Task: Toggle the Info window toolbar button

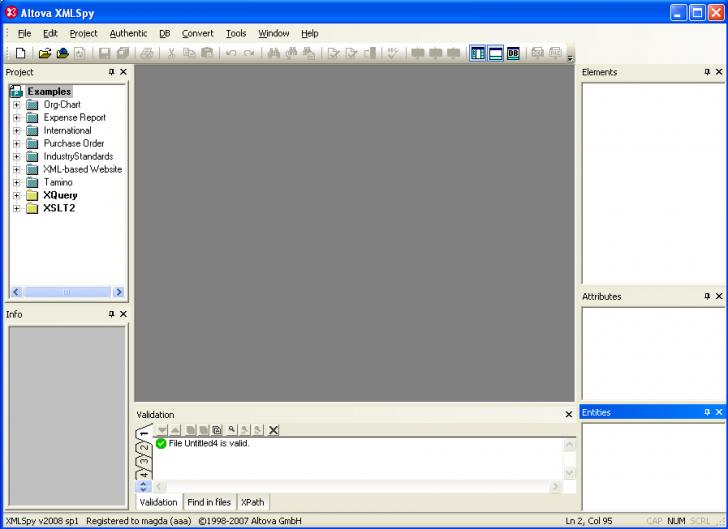Action: pos(495,53)
